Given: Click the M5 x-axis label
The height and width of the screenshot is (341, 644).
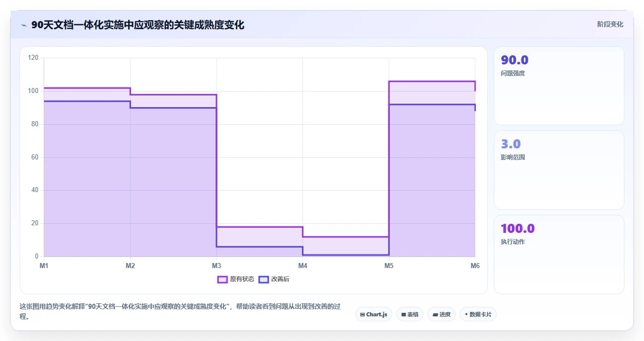Looking at the screenshot, I should pos(389,266).
